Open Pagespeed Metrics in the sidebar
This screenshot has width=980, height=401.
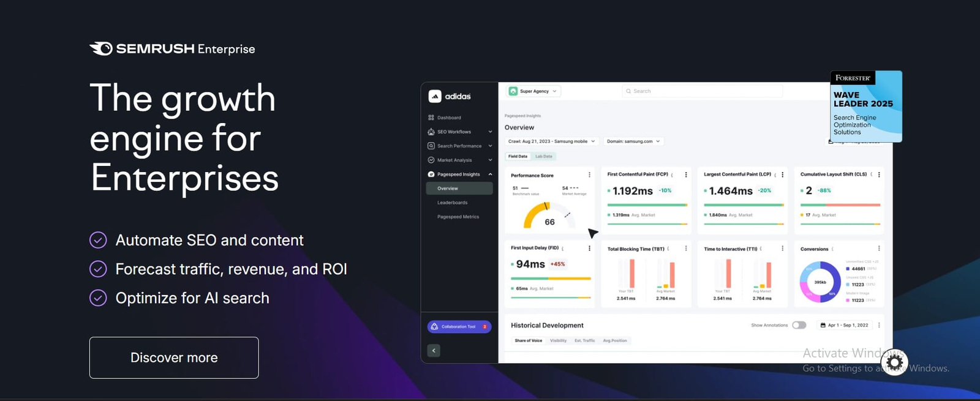pyautogui.click(x=458, y=217)
